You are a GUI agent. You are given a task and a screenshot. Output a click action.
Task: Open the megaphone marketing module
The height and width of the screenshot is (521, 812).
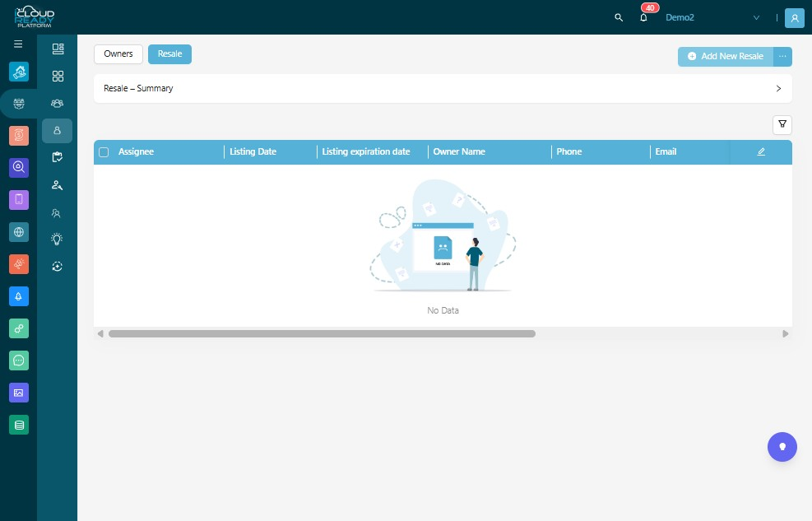coord(19,264)
